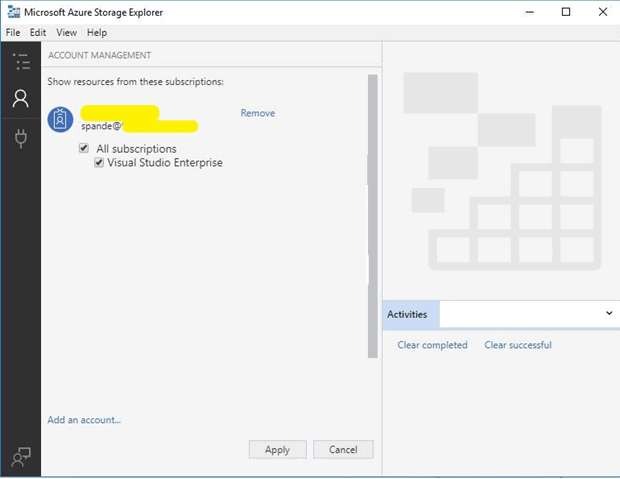Click the Azure Storage Explorer title icon

(x=14, y=12)
